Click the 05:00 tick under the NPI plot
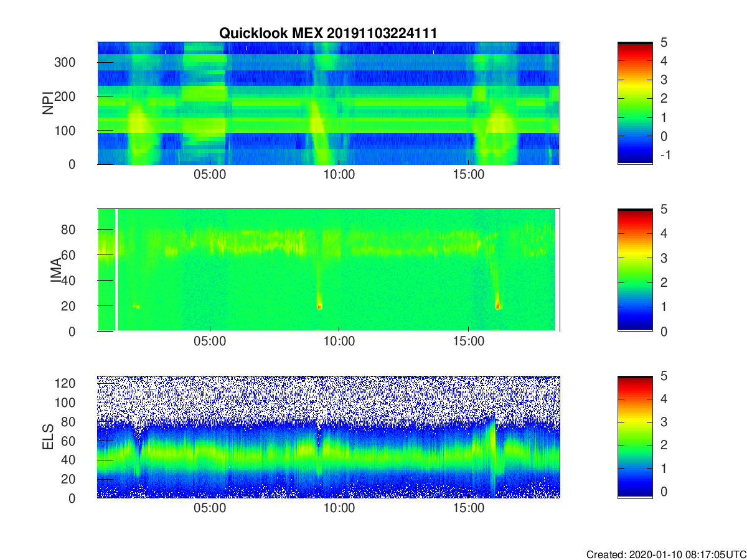Viewport: 747px width, 560px height. [210, 174]
